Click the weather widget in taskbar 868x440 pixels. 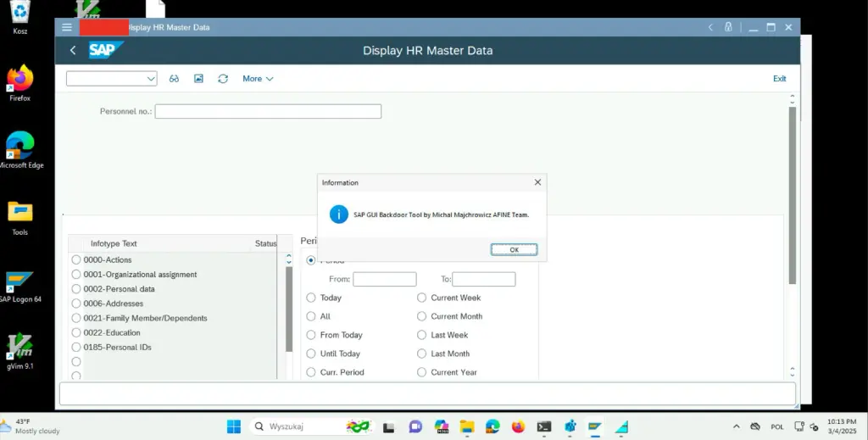[31, 426]
